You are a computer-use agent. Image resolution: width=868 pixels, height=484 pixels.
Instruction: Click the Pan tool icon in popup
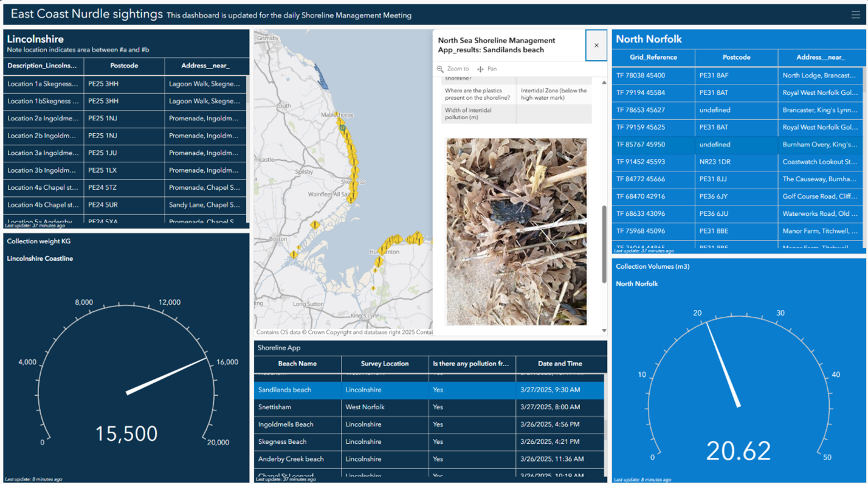480,69
